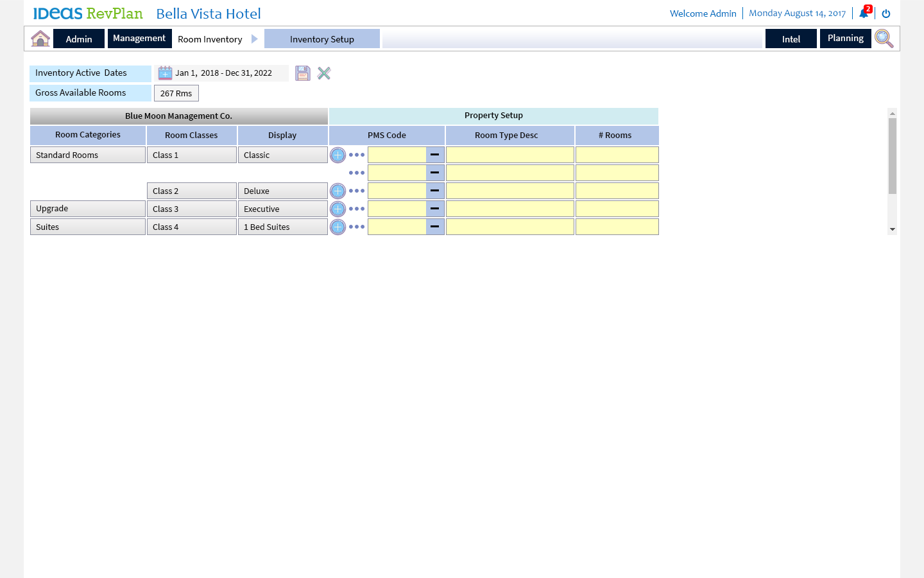Open the notifications bell icon

pos(864,13)
